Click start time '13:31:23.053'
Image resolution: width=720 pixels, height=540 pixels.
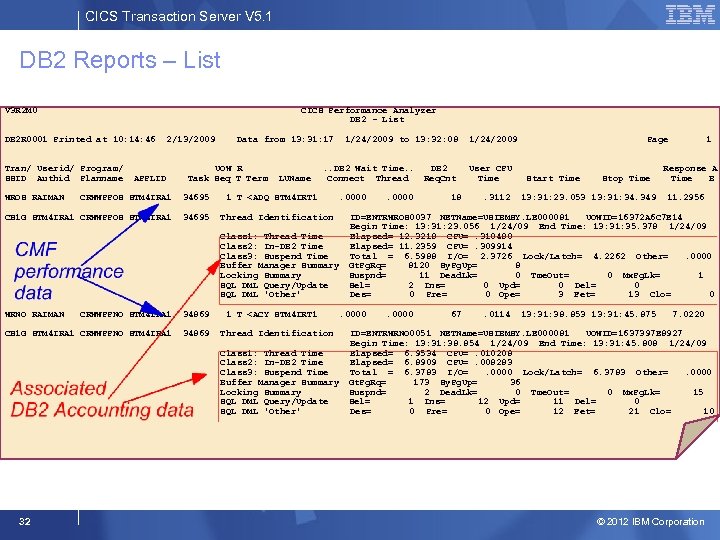553,197
